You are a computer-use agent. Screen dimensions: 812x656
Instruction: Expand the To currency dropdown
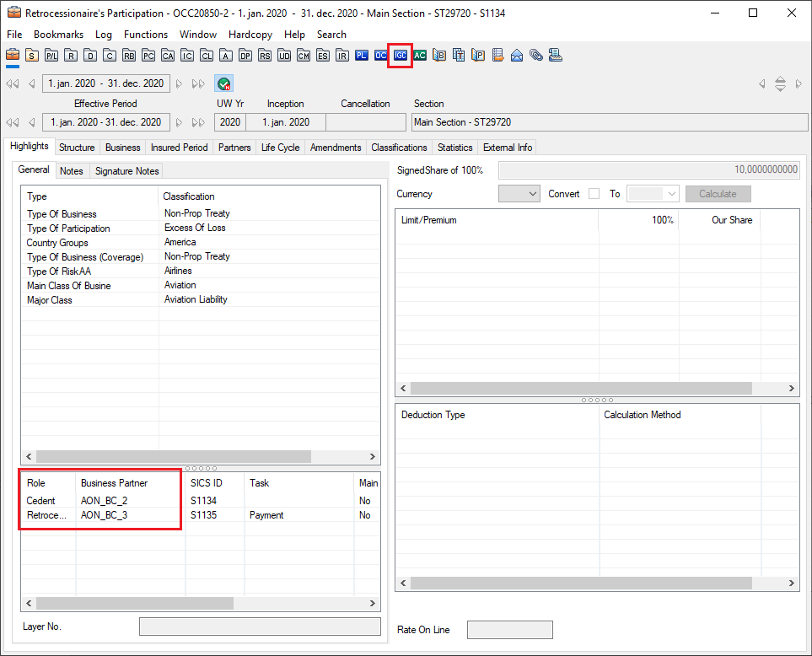(x=653, y=194)
